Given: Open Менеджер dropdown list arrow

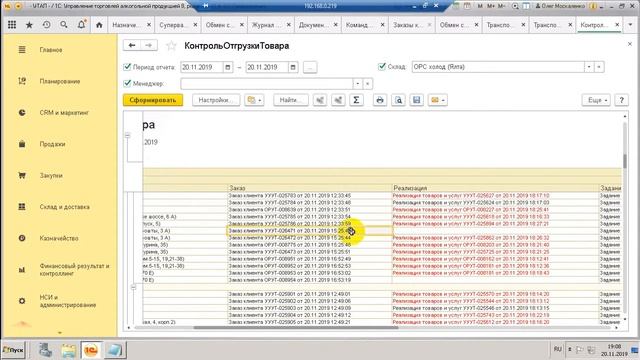Looking at the screenshot, I should (357, 84).
